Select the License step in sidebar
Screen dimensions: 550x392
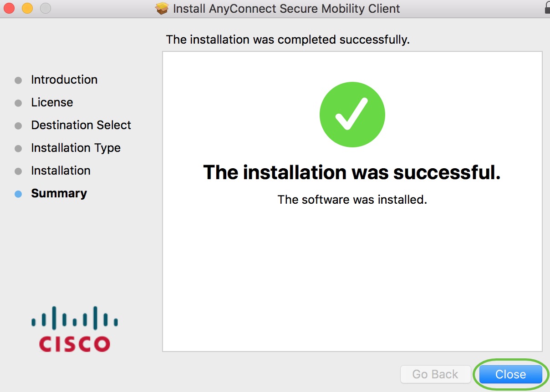[52, 102]
